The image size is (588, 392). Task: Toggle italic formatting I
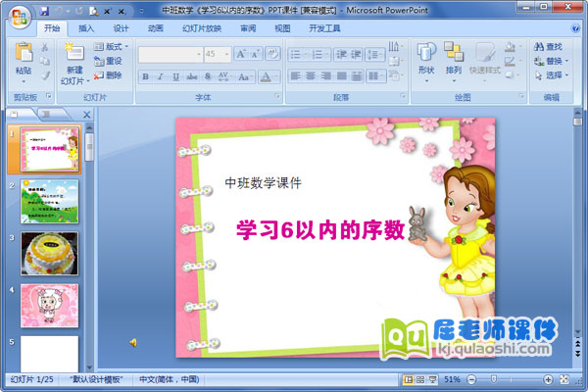161,76
